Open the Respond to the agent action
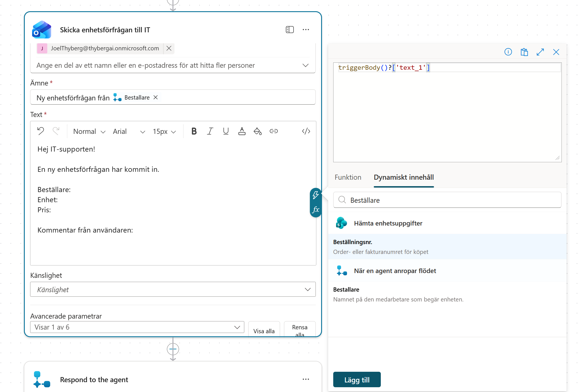584x392 pixels. (x=173, y=377)
